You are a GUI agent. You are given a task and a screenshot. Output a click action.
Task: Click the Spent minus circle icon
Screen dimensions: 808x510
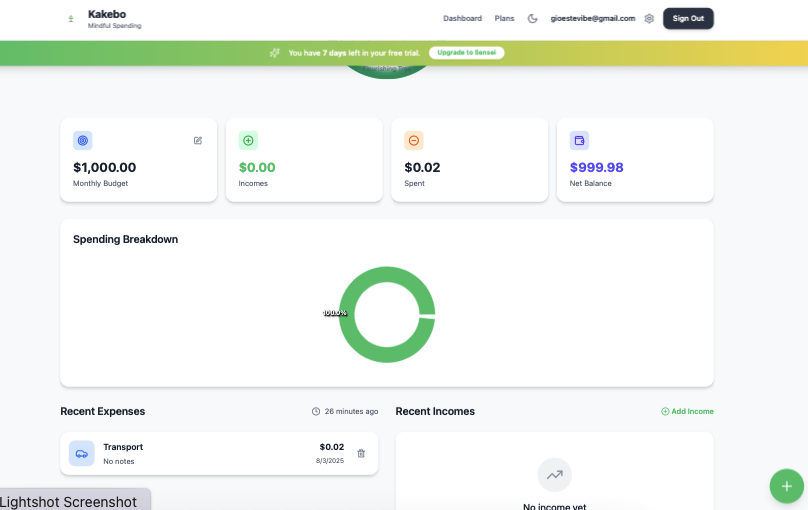coord(414,140)
